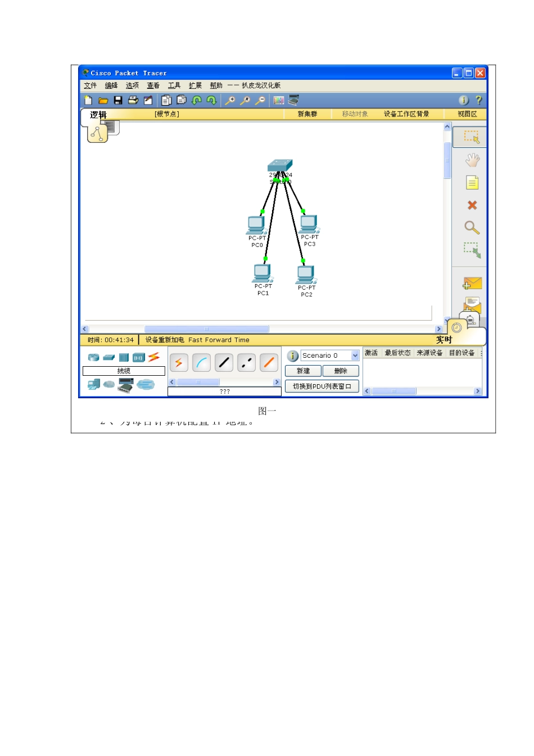This screenshot has width=534, height=756.
Task: Click the Zoom In magnifier
Action: (x=230, y=100)
